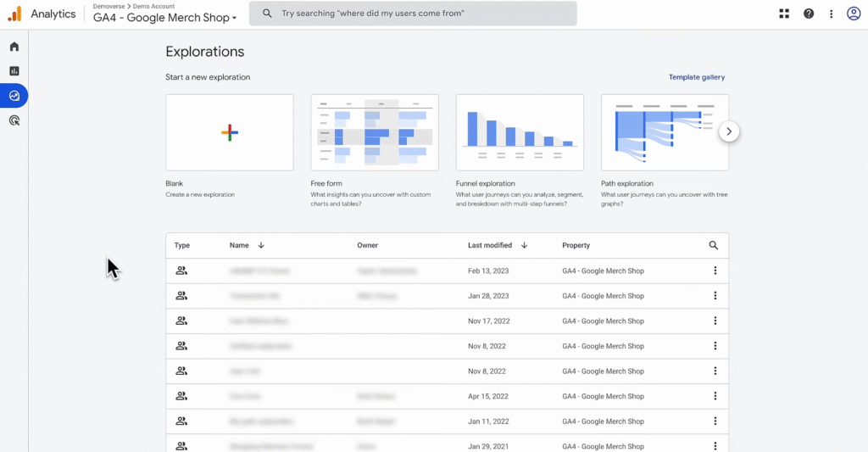This screenshot has height=452, width=868.
Task: Click the Google Analytics logo
Action: pos(15,14)
